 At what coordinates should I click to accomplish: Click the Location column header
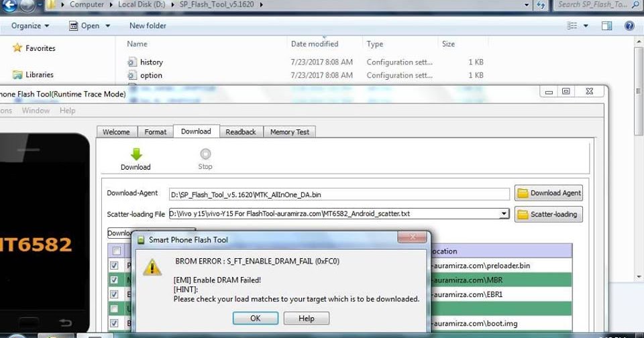pyautogui.click(x=501, y=251)
